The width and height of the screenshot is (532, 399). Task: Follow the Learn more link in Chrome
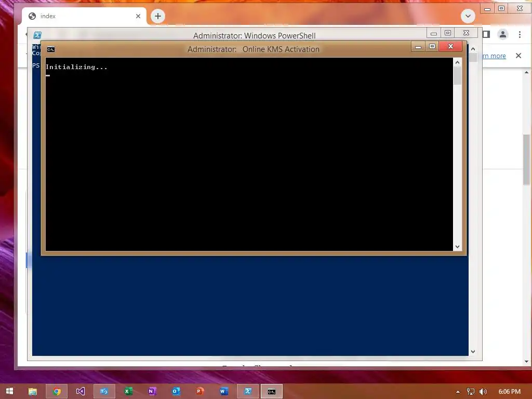click(x=494, y=56)
